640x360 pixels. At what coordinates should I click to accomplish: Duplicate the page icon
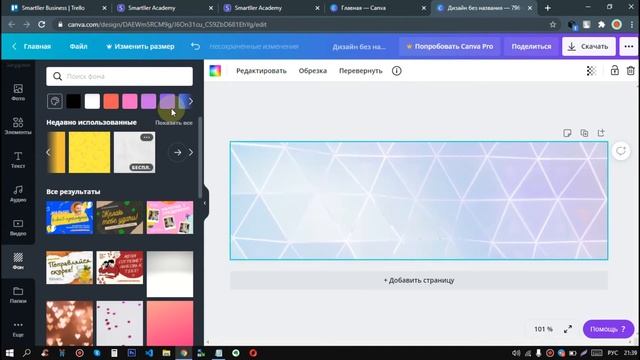[x=584, y=133]
